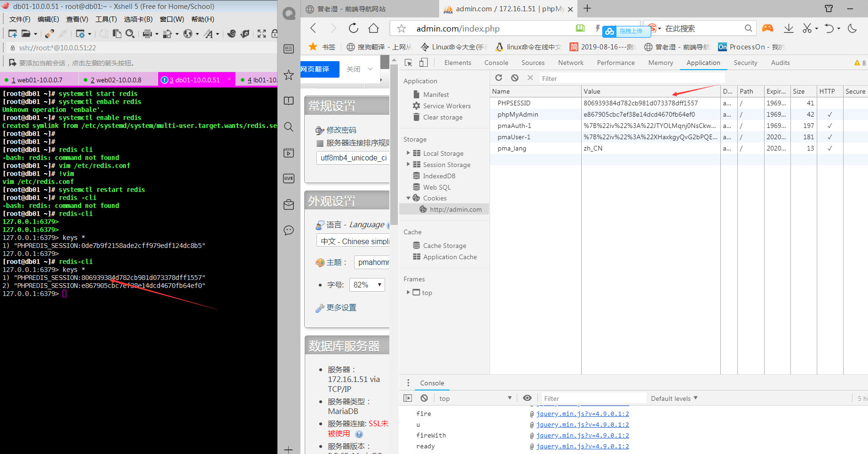Open the DevTools Network tab
This screenshot has width=868, height=454.
pos(570,63)
